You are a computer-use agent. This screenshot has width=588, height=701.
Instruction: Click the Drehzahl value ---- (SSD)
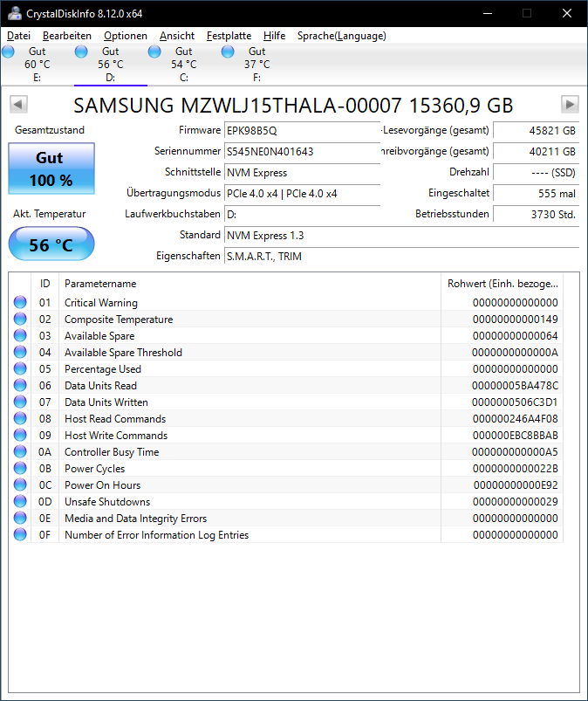pyautogui.click(x=536, y=173)
